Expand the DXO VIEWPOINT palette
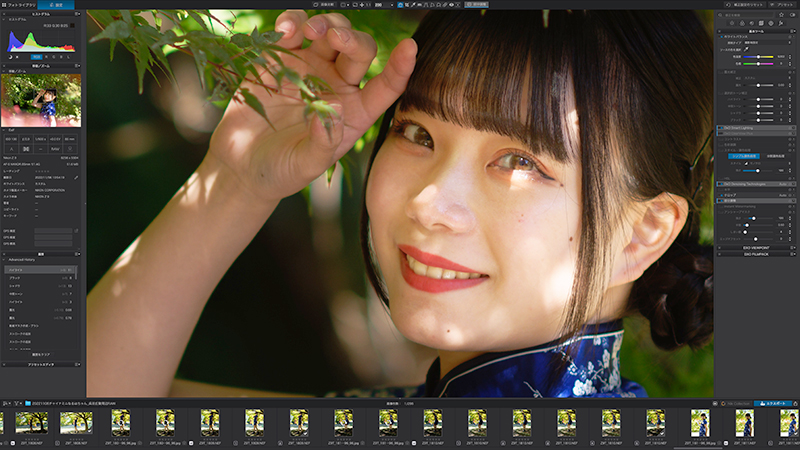Screen dimensions: 800x450 coord(756,247)
